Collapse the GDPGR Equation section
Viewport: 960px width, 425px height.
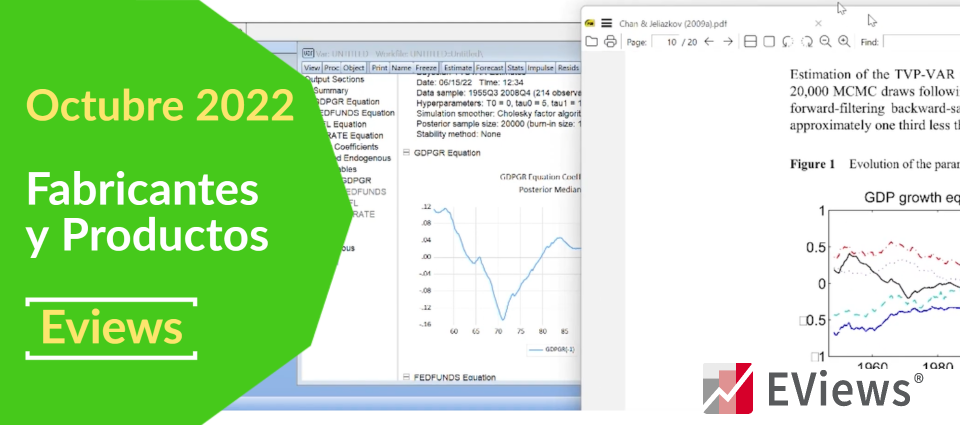point(406,152)
